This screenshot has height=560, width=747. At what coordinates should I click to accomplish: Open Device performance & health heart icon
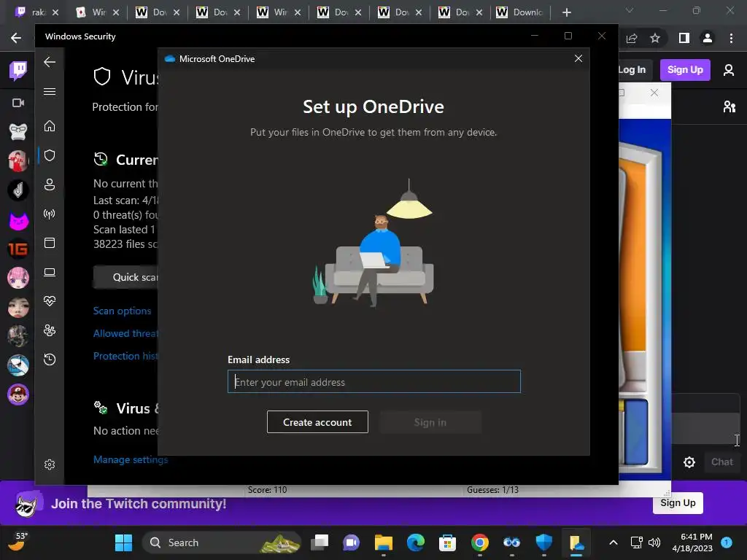click(50, 301)
